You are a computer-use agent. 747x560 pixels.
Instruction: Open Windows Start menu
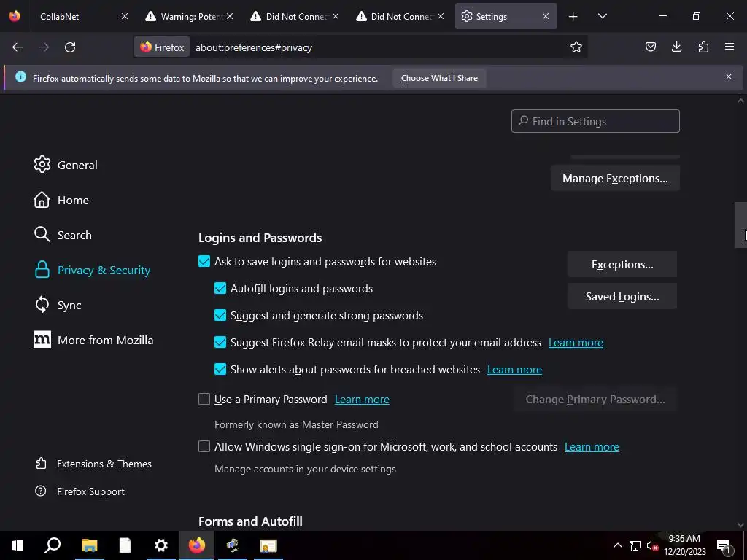point(18,545)
